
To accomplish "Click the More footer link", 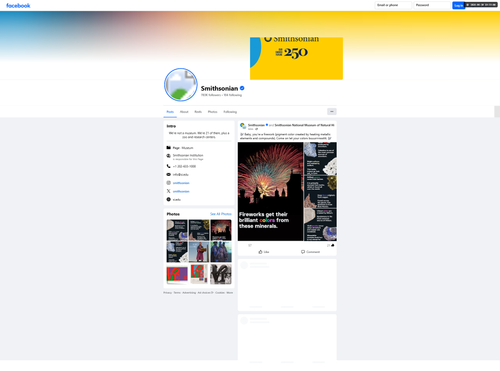I will (x=230, y=293).
